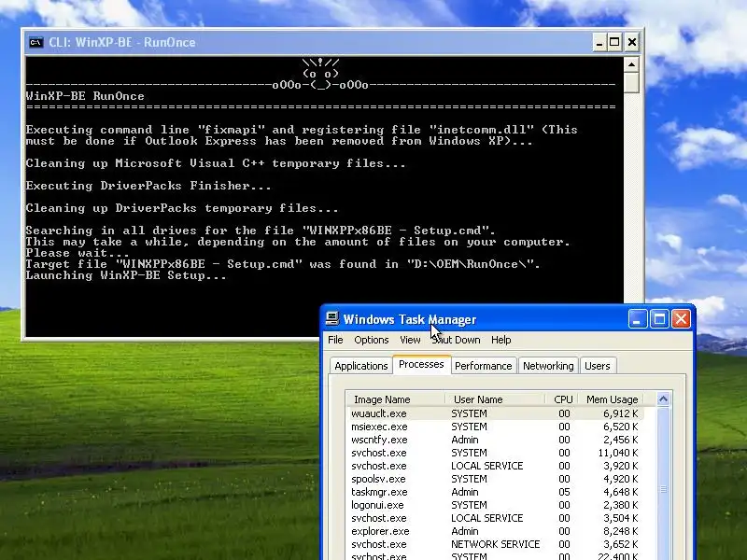
Task: Sort processes by Image Name column
Action: (396, 399)
